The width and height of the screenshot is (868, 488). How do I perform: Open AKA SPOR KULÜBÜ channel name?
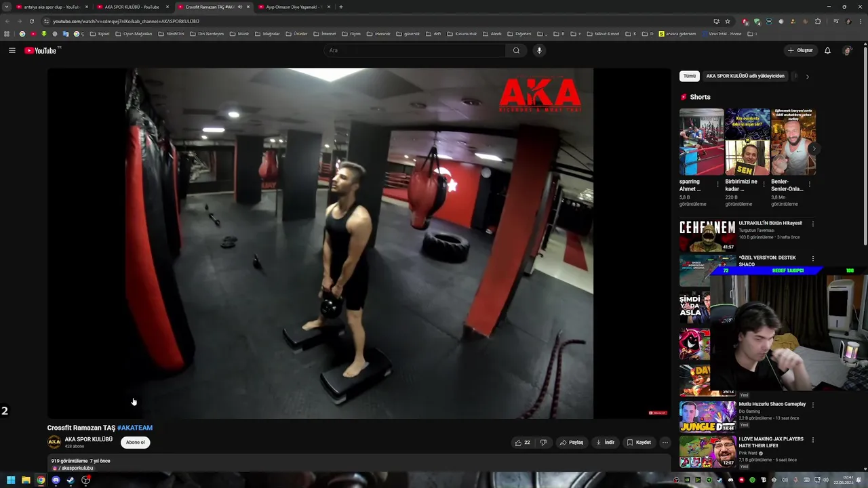coord(88,439)
